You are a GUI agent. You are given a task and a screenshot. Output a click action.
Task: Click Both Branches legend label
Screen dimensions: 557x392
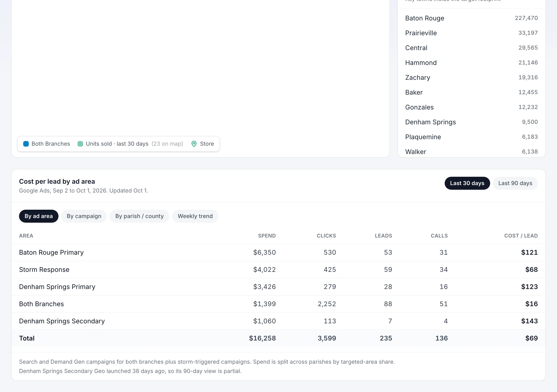51,144
